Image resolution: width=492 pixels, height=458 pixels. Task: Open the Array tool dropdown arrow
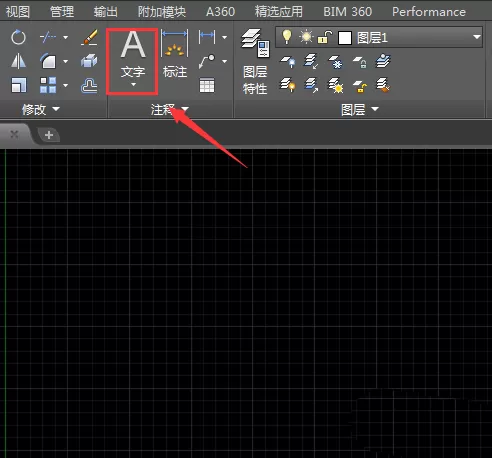tap(66, 86)
